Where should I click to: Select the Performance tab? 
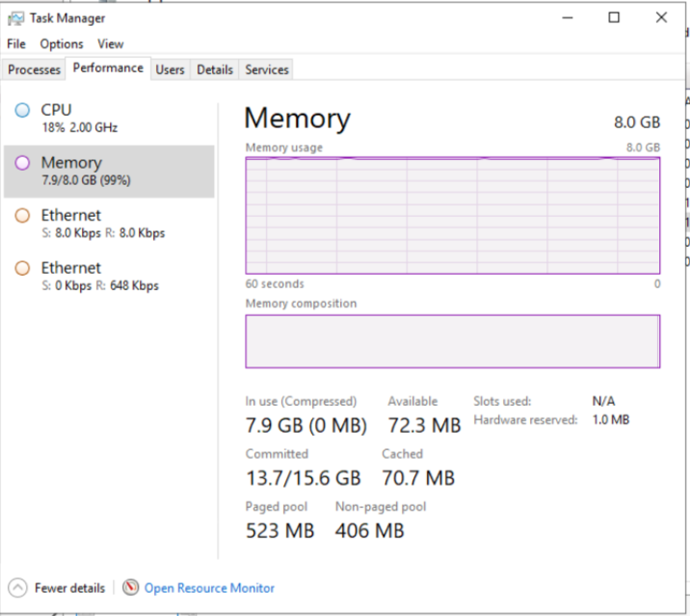108,68
